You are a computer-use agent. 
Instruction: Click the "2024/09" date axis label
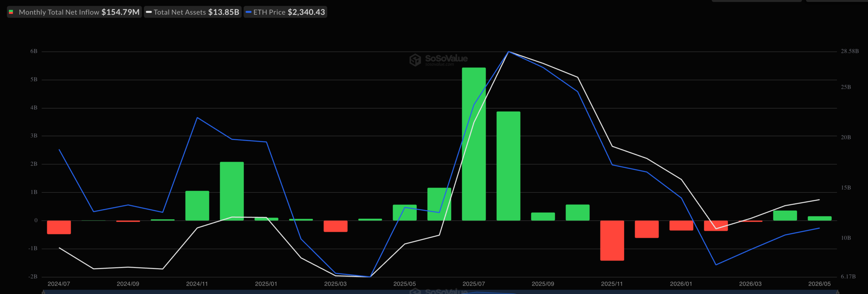128,284
